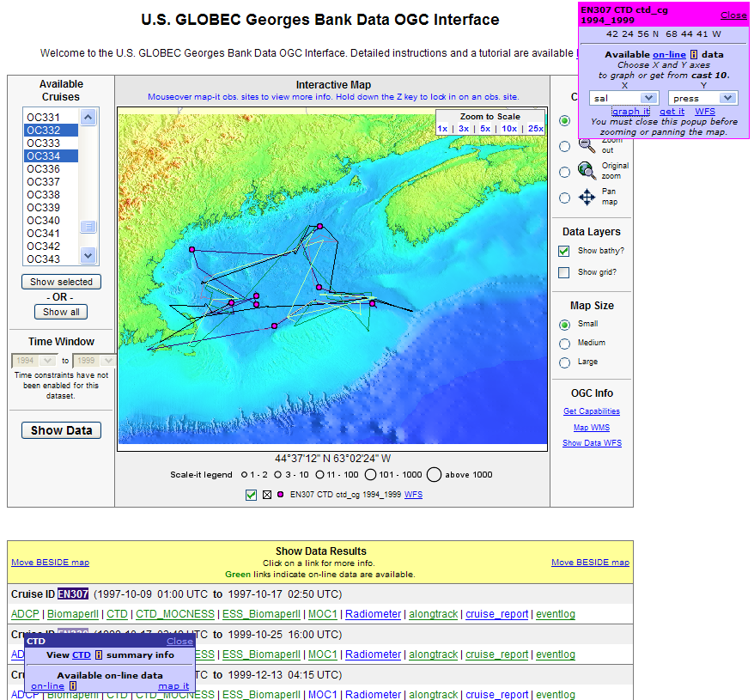Select the Zoom out radio button
The image size is (754, 700).
point(564,146)
